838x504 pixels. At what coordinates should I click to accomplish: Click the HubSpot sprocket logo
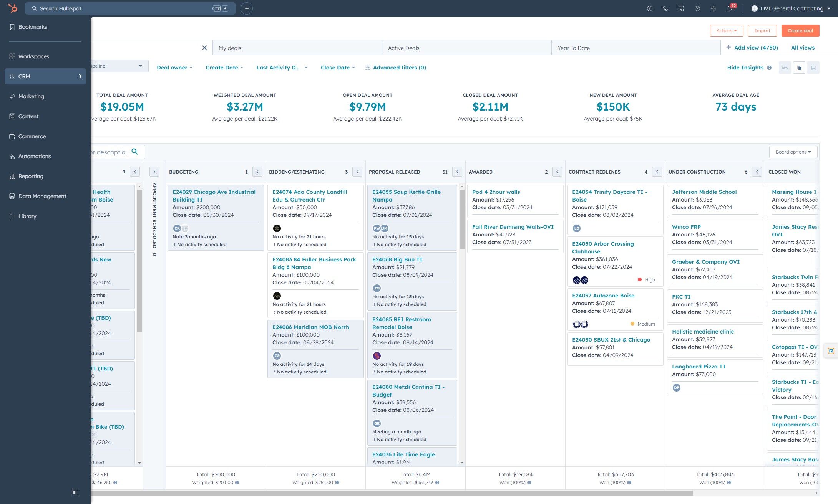tap(13, 8)
